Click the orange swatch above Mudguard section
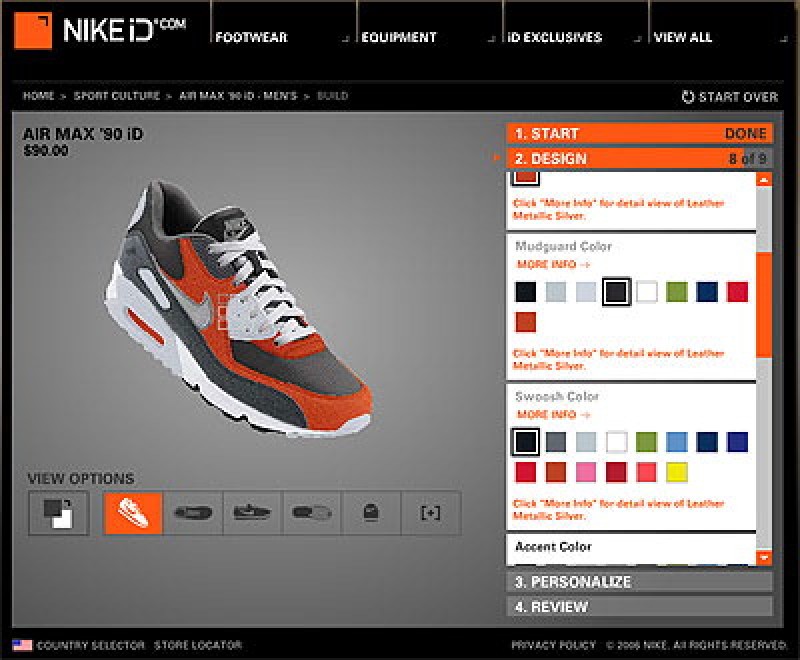 coord(526,177)
